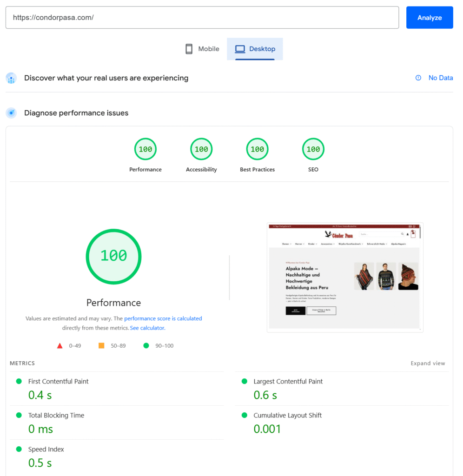Switch to the Mobile tab

(202, 49)
